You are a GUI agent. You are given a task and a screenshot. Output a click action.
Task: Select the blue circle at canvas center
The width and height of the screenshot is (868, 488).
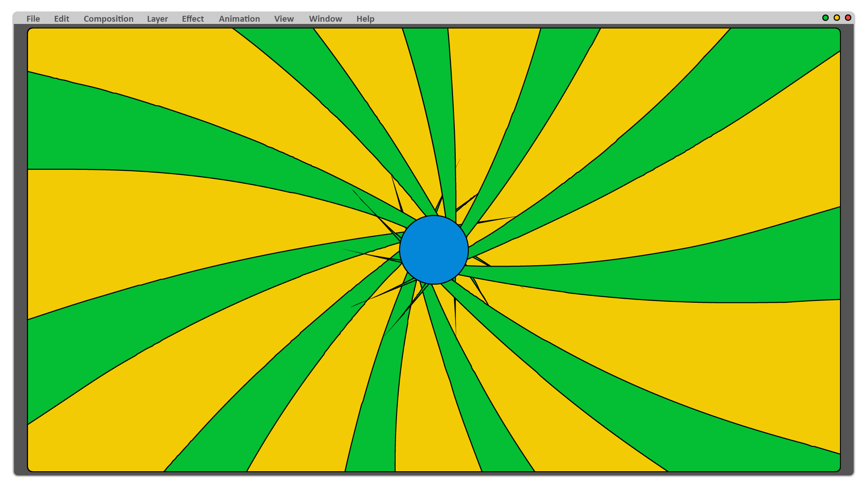(x=434, y=250)
